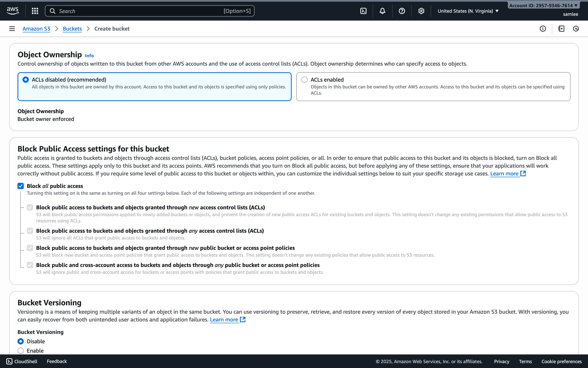Open the help question mark icon
588x368 pixels.
point(402,11)
